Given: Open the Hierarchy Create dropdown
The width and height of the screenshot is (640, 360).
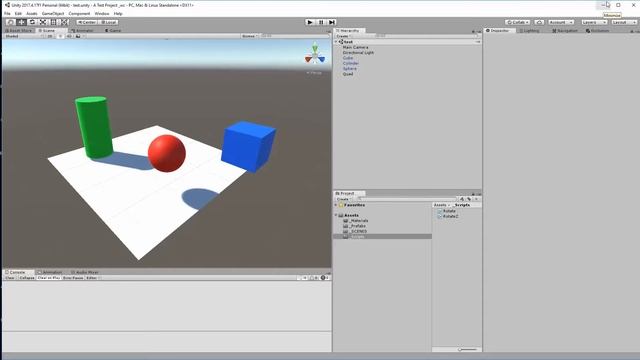Looking at the screenshot, I should point(343,36).
